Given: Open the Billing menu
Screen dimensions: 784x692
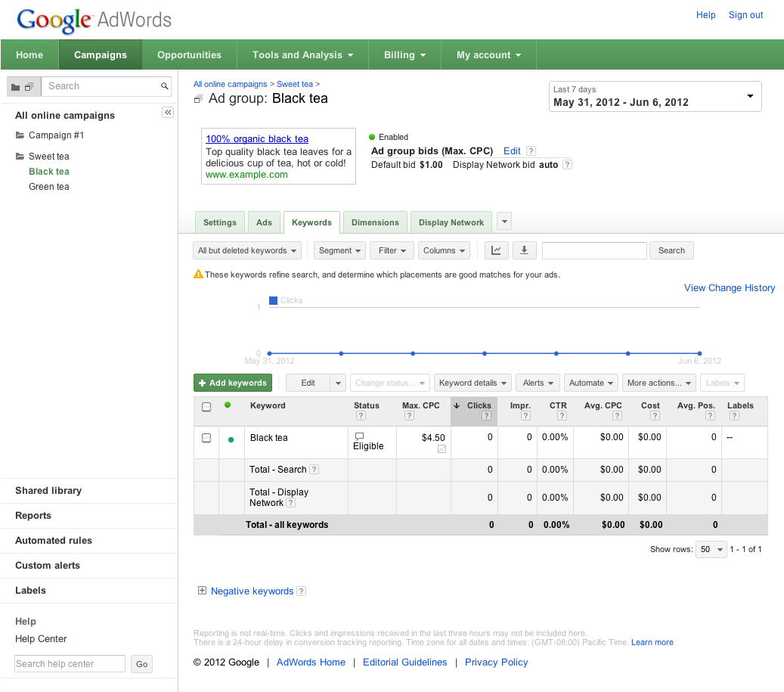Looking at the screenshot, I should click(404, 55).
